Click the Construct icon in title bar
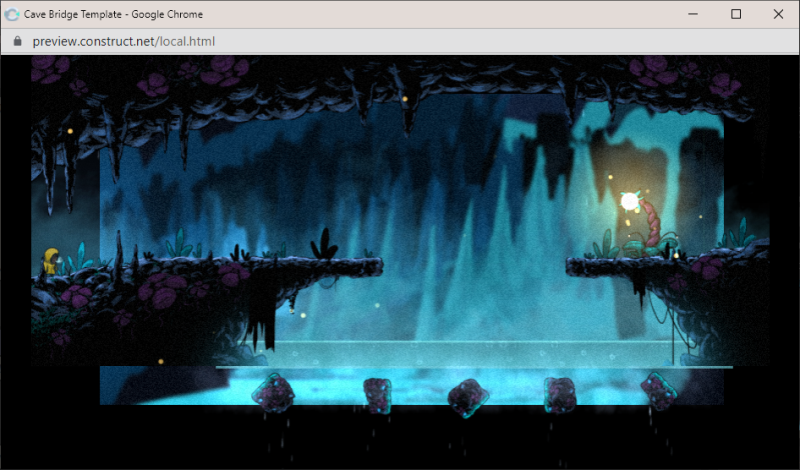This screenshot has height=470, width=800. click(11, 14)
